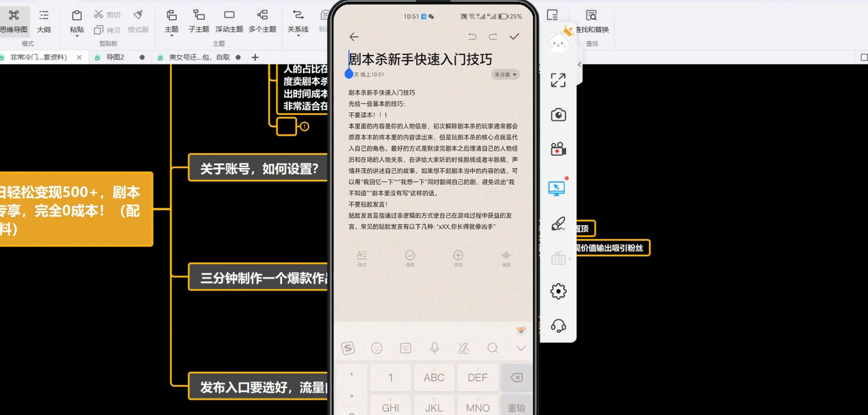Image resolution: width=868 pixels, height=415 pixels.
Task: Start recording with the video camera icon
Action: [558, 150]
